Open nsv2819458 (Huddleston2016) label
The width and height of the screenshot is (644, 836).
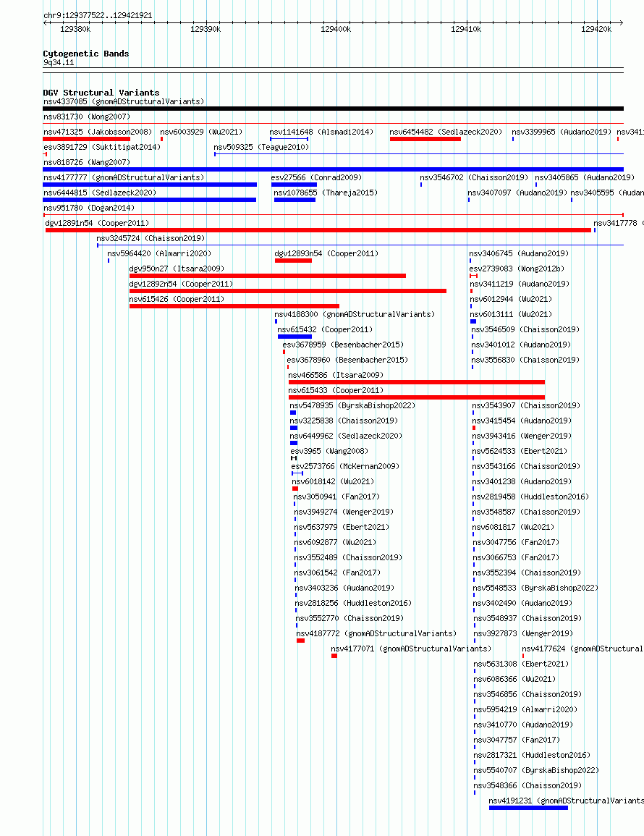(531, 497)
